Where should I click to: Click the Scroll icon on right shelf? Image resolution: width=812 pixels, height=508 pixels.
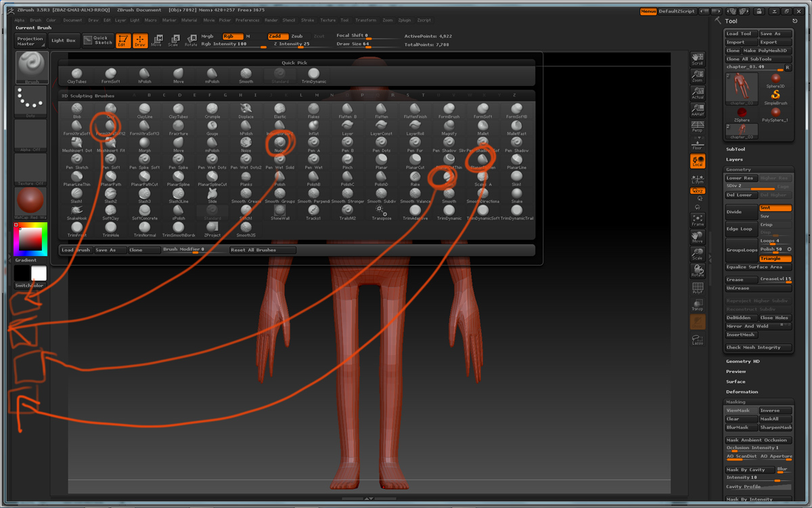coord(697,59)
